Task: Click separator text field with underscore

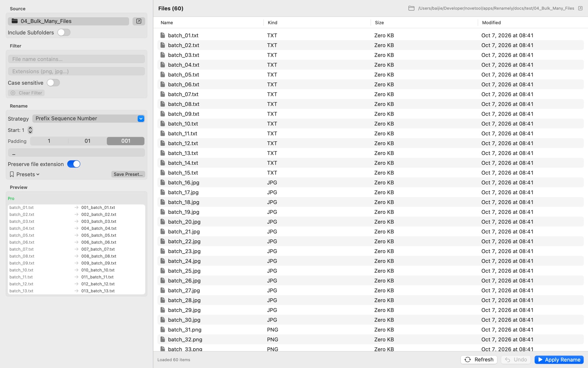Action: (x=76, y=153)
